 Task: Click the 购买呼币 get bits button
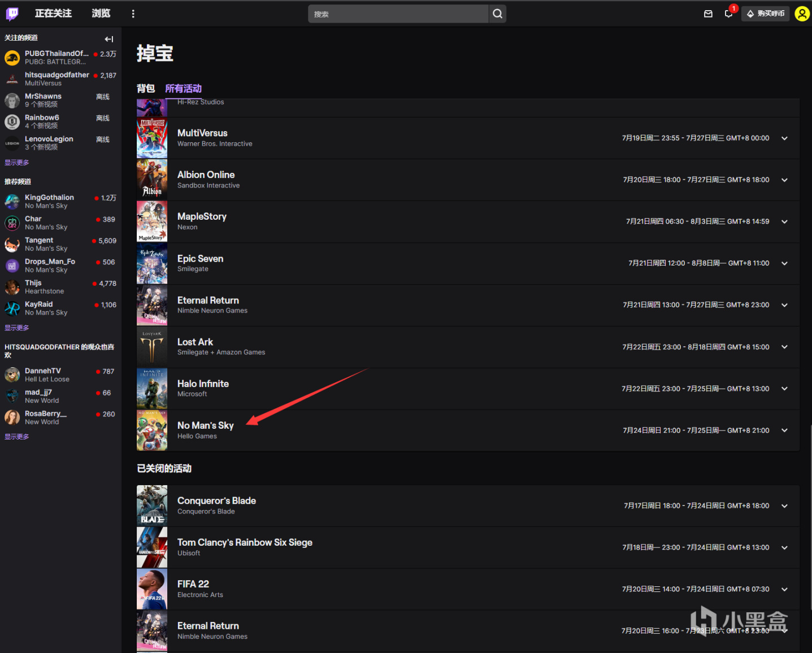(x=766, y=14)
